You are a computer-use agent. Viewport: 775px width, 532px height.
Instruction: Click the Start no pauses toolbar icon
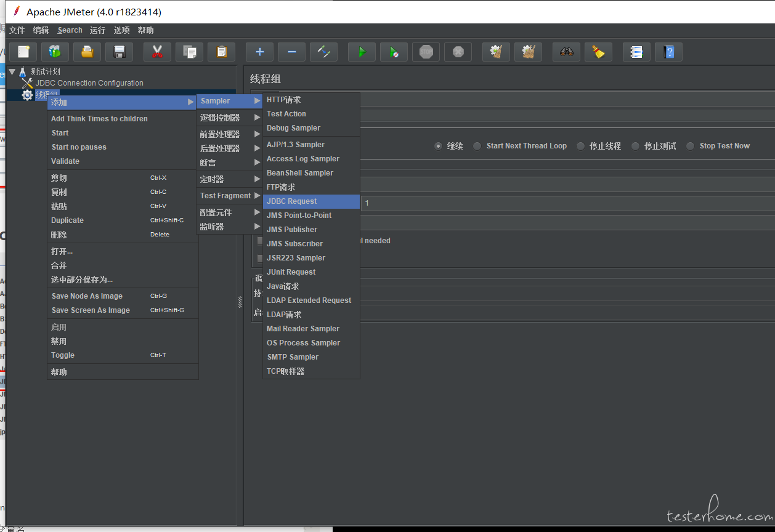click(394, 52)
